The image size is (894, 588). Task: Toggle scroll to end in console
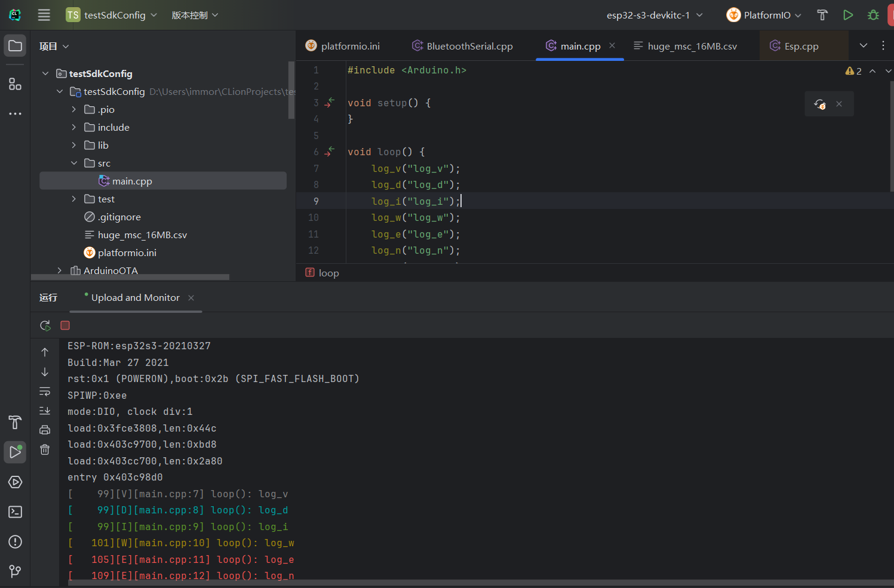tap(45, 411)
